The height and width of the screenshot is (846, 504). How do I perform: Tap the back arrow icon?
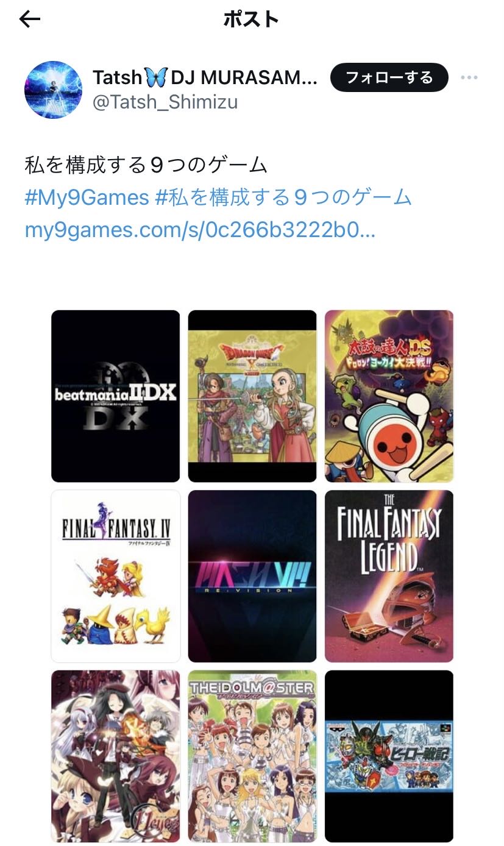pos(30,20)
